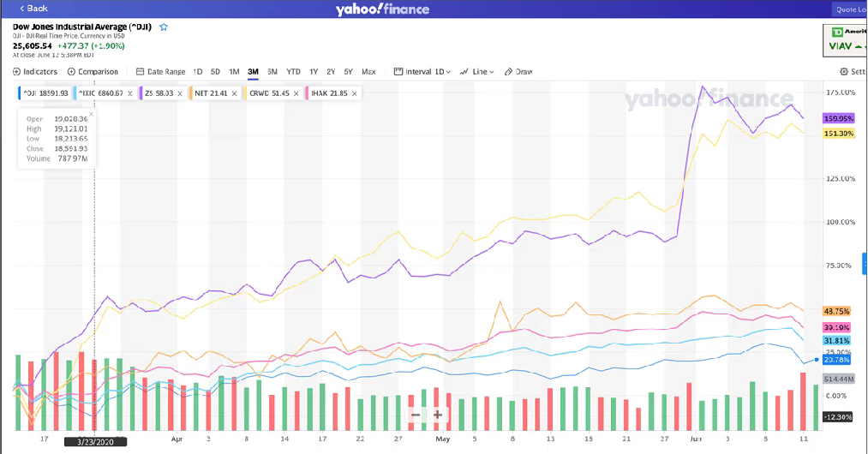This screenshot has height=454, width=868.
Task: Activate the Draw tool
Action: pos(518,72)
